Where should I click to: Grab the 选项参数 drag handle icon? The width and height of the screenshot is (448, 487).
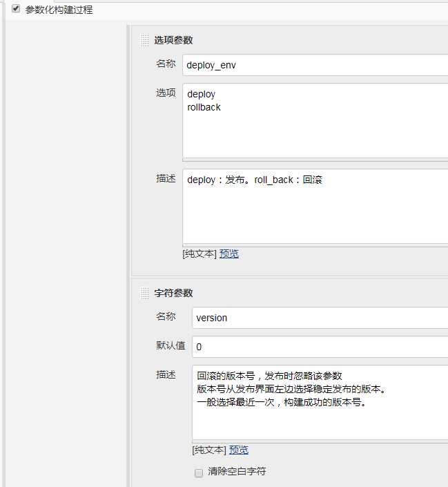pos(145,40)
